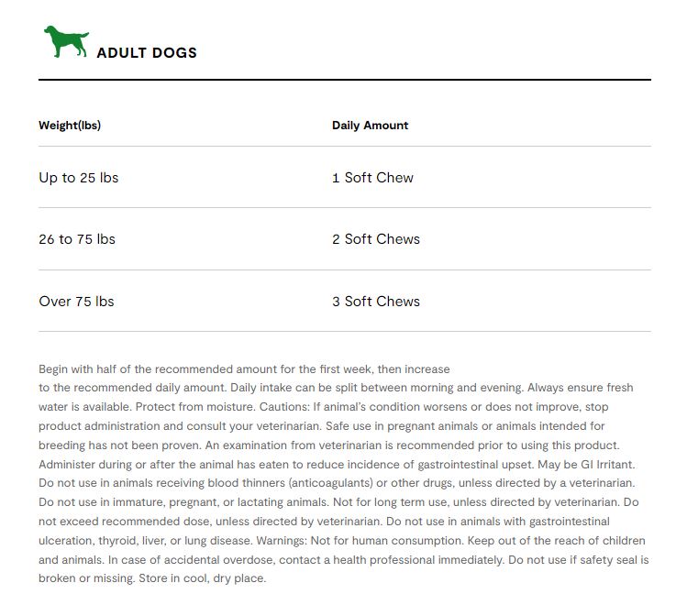
Task: Click the '26 to 75 lbs' cell
Action: tap(77, 239)
